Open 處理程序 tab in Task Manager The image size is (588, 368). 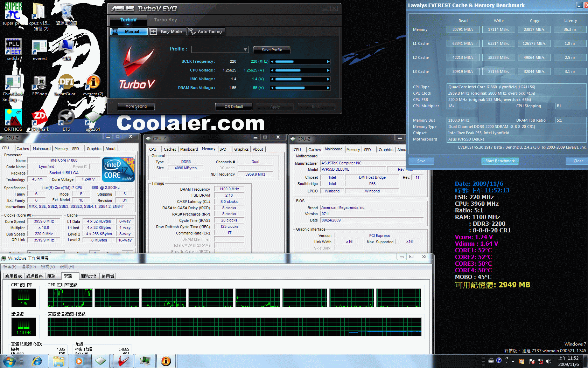pos(34,276)
